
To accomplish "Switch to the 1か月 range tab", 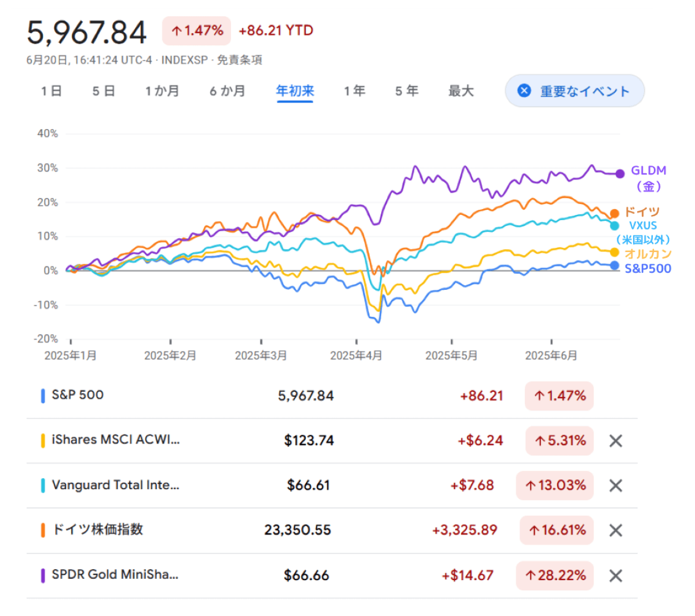I will click(x=162, y=91).
